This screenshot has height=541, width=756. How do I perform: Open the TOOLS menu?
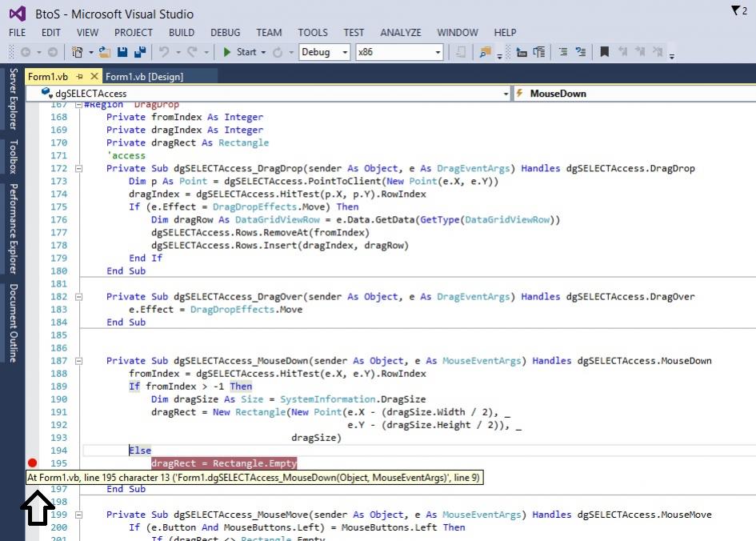pyautogui.click(x=313, y=32)
